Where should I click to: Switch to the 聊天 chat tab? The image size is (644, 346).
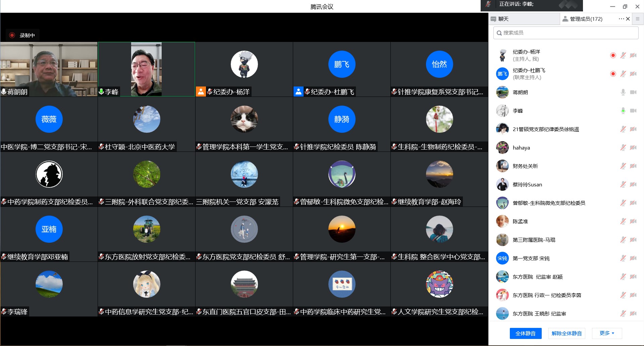[503, 19]
